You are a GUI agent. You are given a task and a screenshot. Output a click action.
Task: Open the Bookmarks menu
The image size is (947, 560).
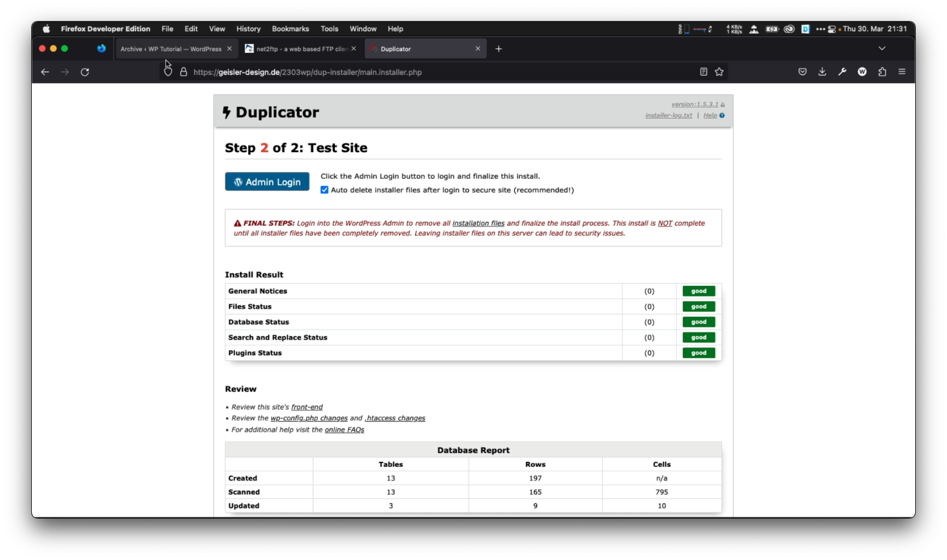[x=291, y=29]
